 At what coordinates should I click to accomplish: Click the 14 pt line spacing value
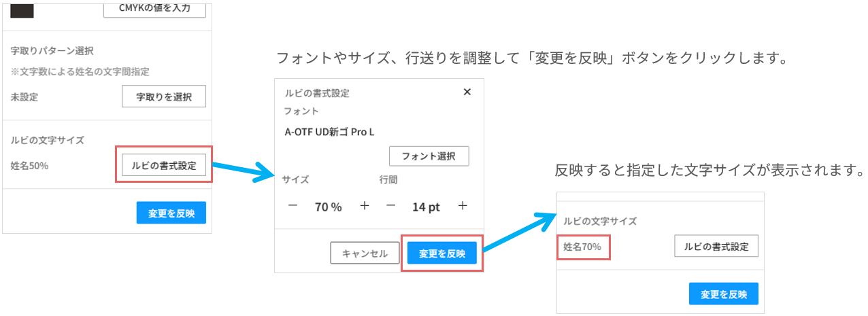[426, 207]
